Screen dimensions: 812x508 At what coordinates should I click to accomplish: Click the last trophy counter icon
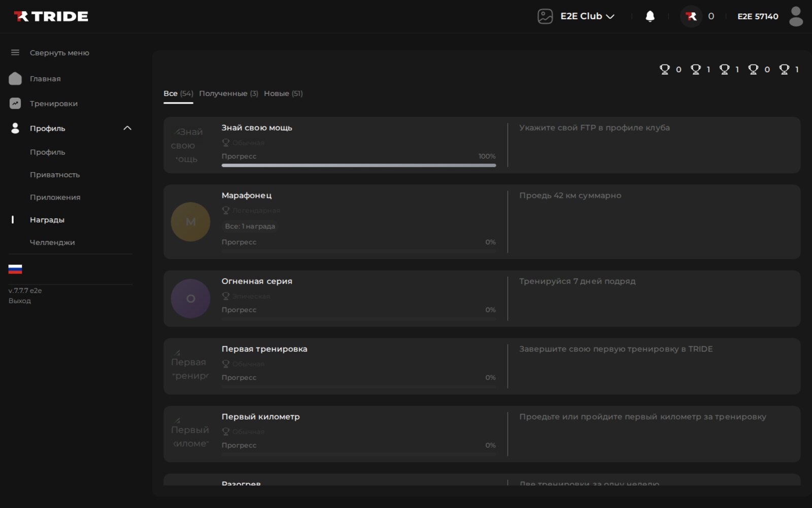pos(784,69)
